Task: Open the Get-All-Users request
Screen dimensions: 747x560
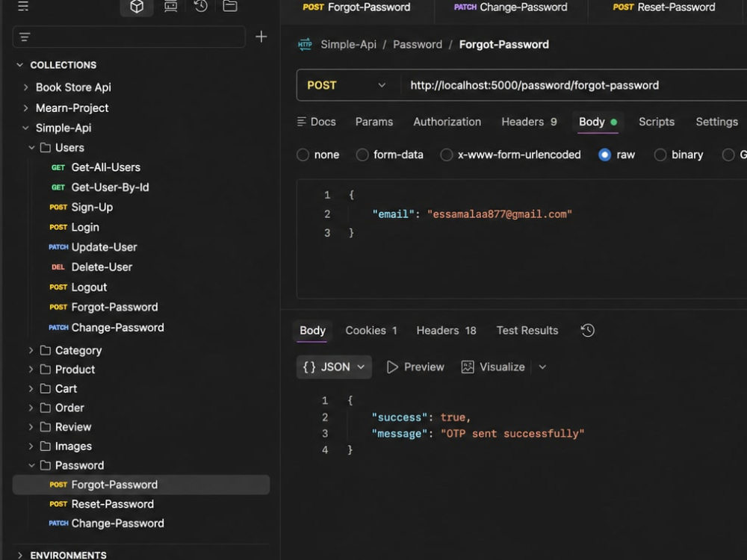Action: [x=106, y=167]
